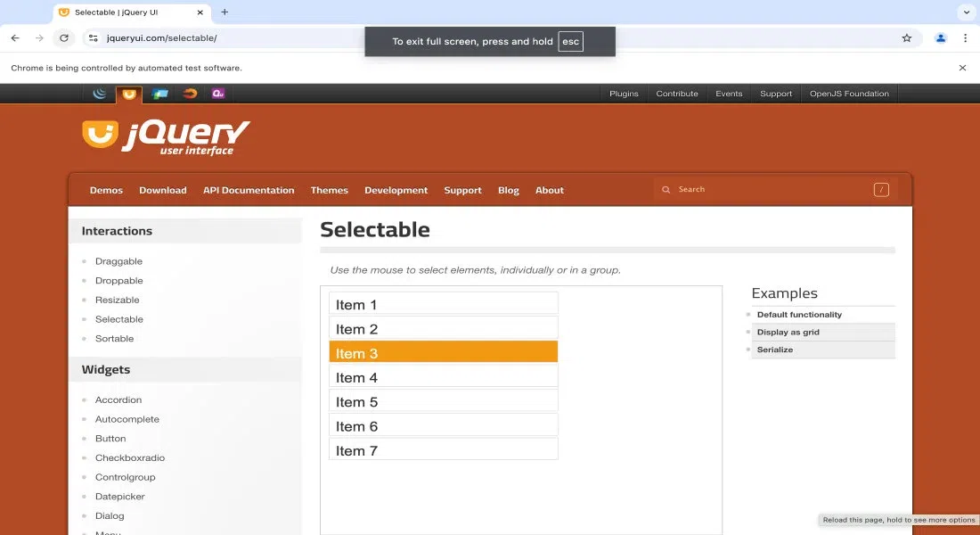Expand the tab search dropdown arrow
This screenshot has height=535, width=980.
967,12
